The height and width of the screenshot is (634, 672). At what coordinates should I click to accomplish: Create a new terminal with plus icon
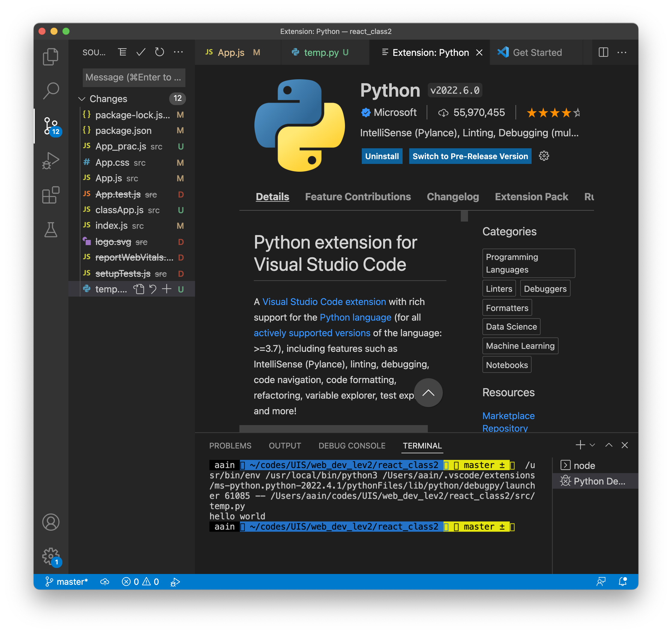tap(580, 445)
